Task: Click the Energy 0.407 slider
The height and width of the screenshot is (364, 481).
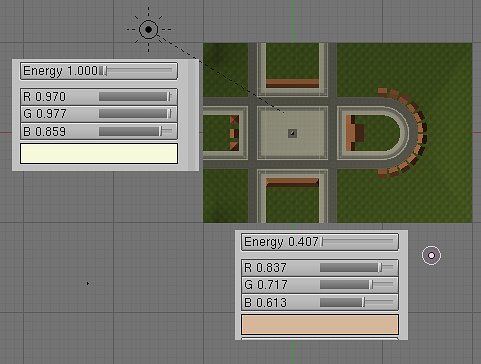Action: (x=320, y=242)
